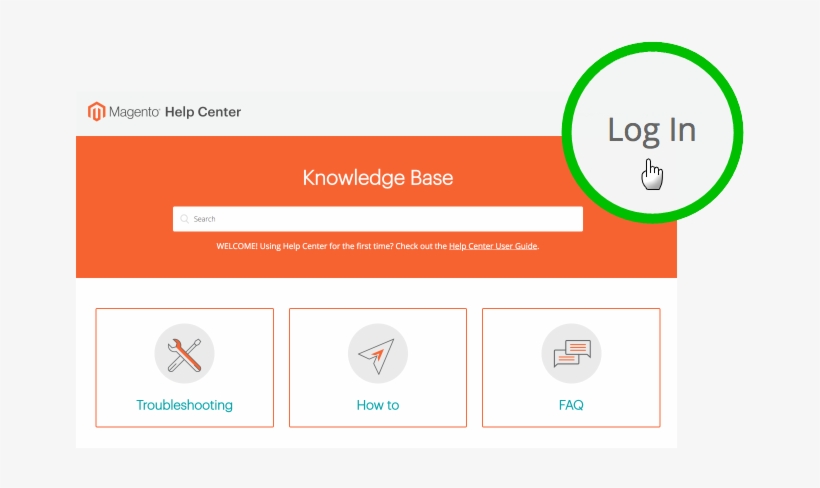Go to the How to section label
Viewport: 820px width, 488px height.
[x=378, y=405]
